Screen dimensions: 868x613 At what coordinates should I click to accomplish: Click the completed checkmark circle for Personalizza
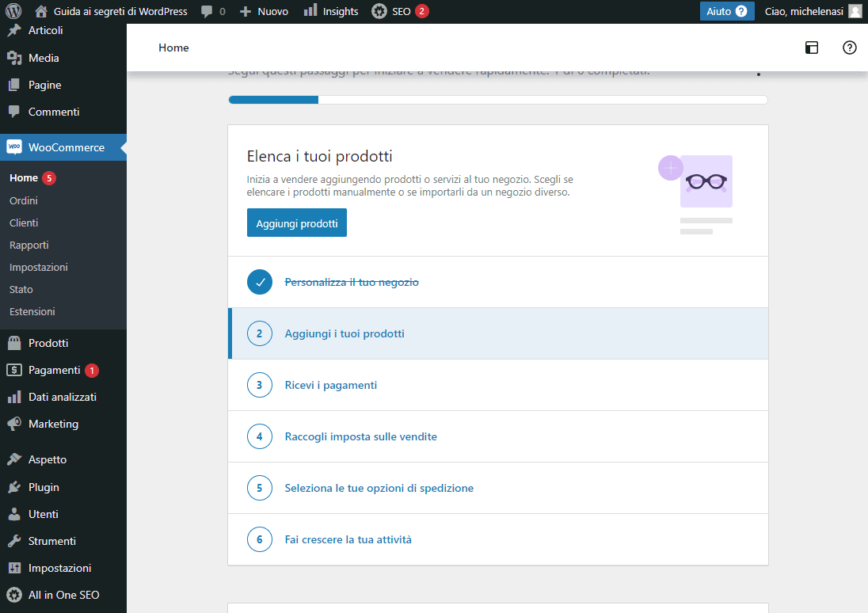coord(260,283)
